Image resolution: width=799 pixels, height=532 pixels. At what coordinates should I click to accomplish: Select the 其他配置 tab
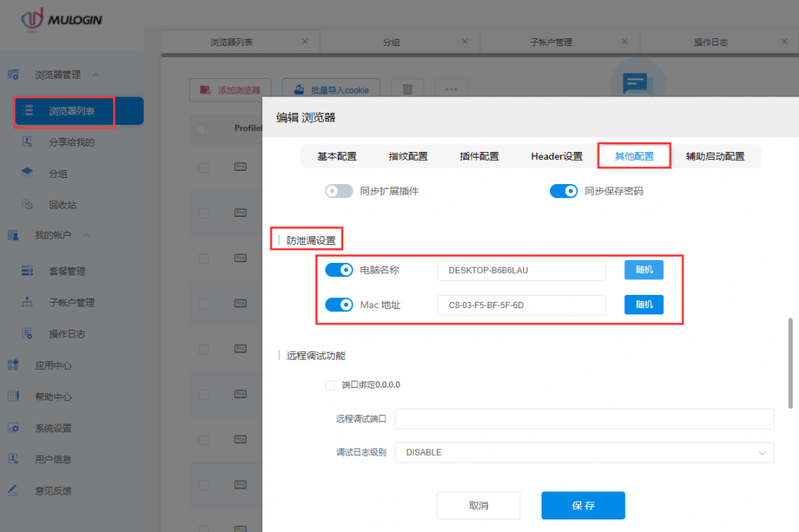click(634, 157)
